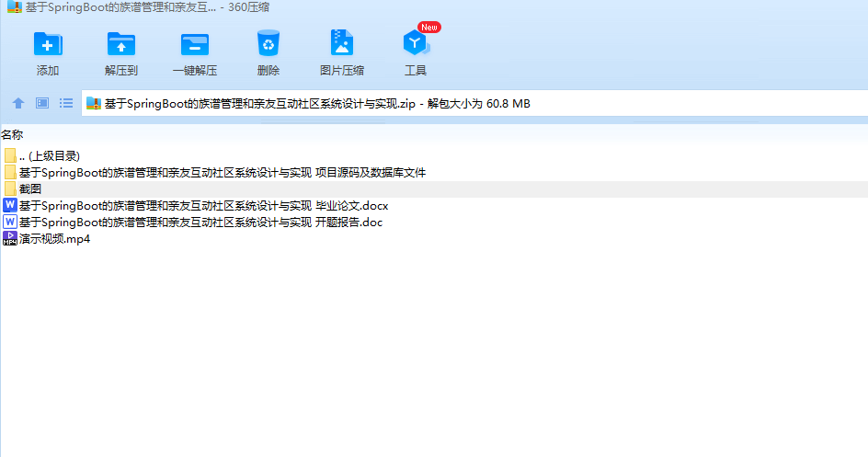The image size is (868, 457).
Task: Select the 项目源码及数据库文件 folder name
Action: pos(223,173)
